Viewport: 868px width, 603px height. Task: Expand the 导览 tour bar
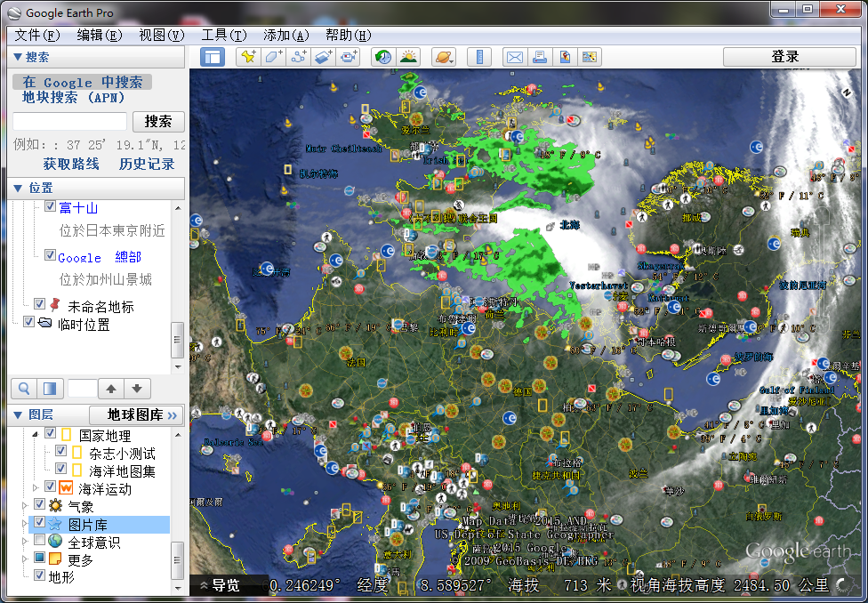pyautogui.click(x=220, y=585)
